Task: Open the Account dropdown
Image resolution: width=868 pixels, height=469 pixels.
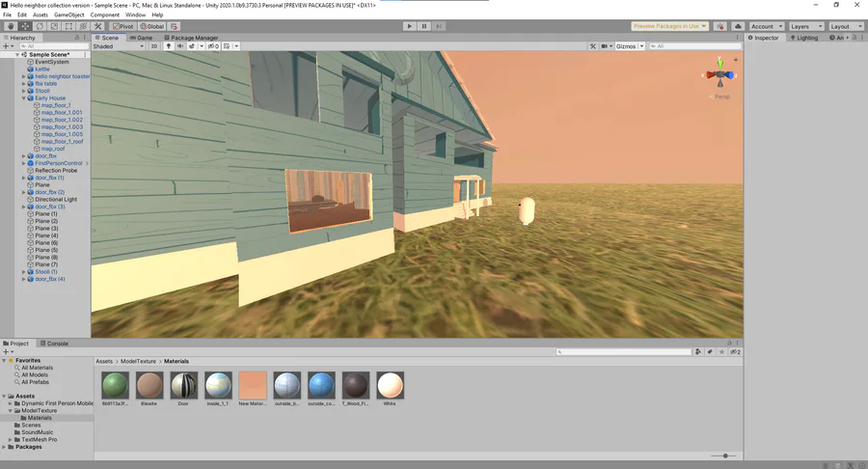Action: [767, 26]
